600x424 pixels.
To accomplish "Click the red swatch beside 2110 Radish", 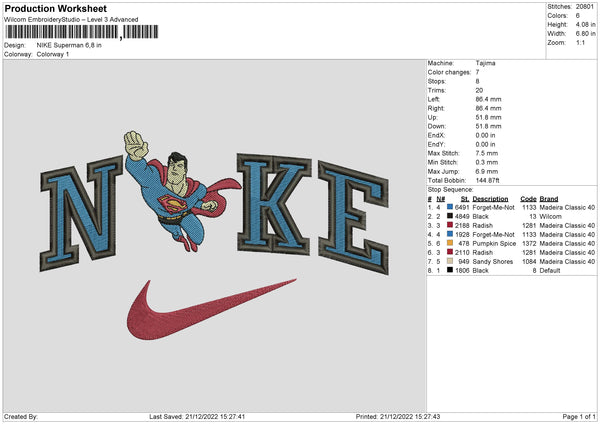I will [x=450, y=252].
